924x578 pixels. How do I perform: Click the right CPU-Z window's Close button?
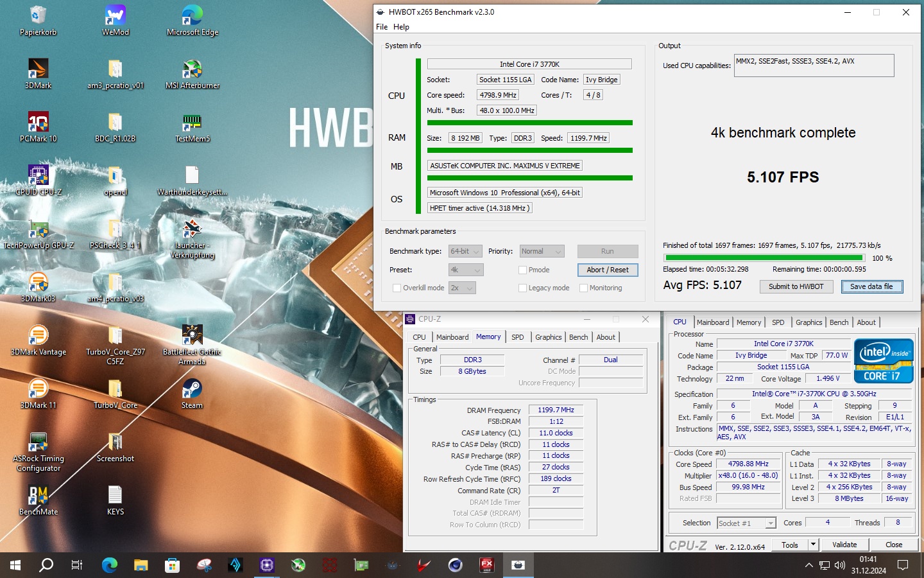pyautogui.click(x=894, y=545)
